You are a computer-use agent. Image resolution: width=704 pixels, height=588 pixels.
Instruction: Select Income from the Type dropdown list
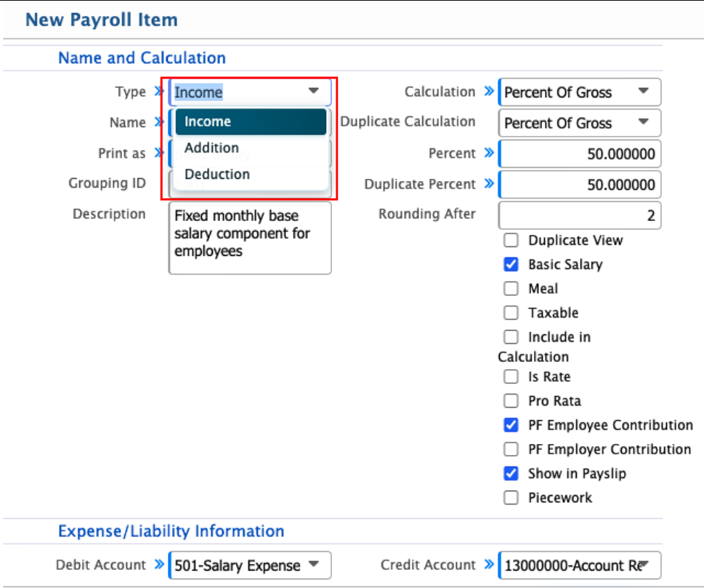coord(250,122)
